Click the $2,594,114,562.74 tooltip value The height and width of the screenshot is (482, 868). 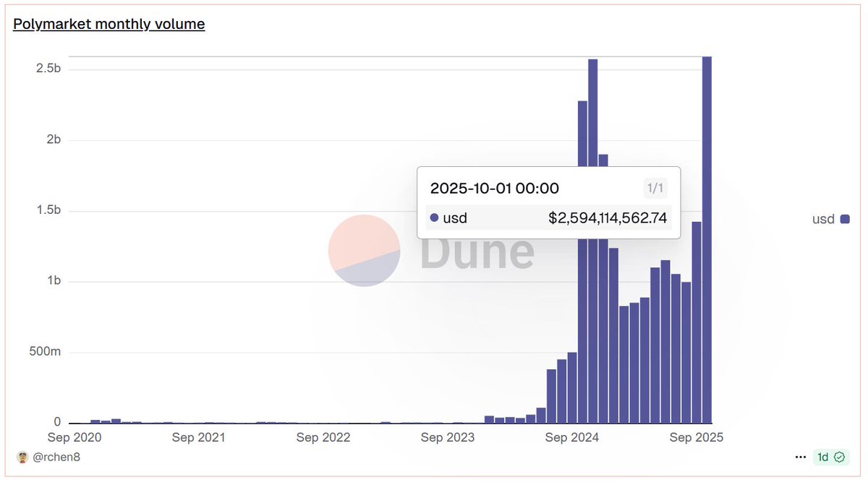click(x=608, y=218)
